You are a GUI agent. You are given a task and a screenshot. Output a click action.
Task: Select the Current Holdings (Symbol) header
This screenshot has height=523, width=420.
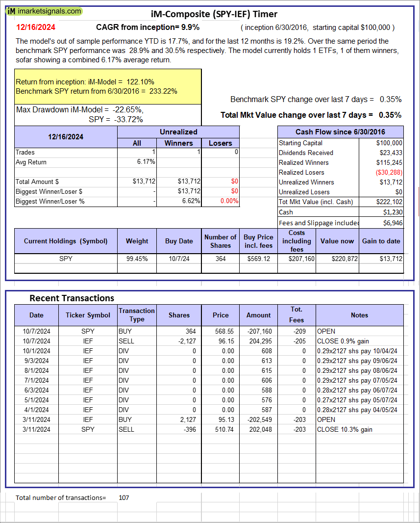66,241
